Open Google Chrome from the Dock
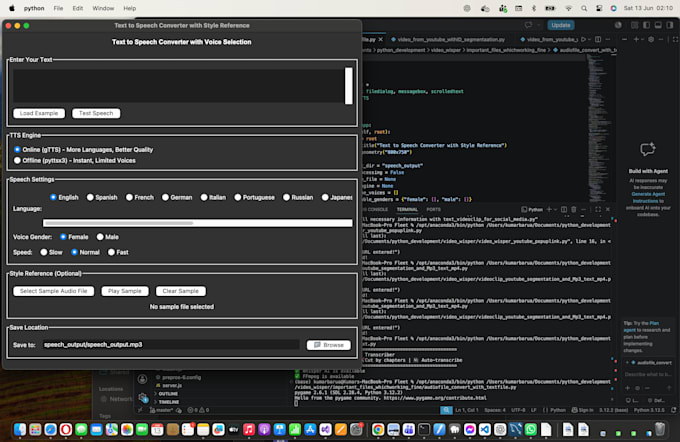Viewport: 680px width, 442px height. (x=378, y=429)
